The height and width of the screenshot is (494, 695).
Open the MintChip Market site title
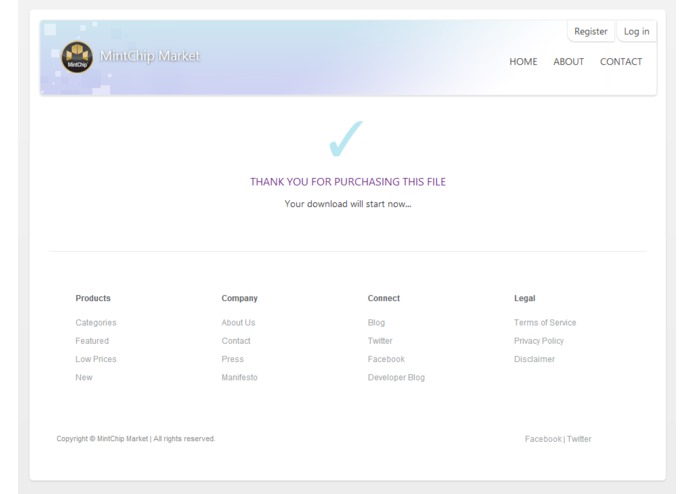coord(150,56)
